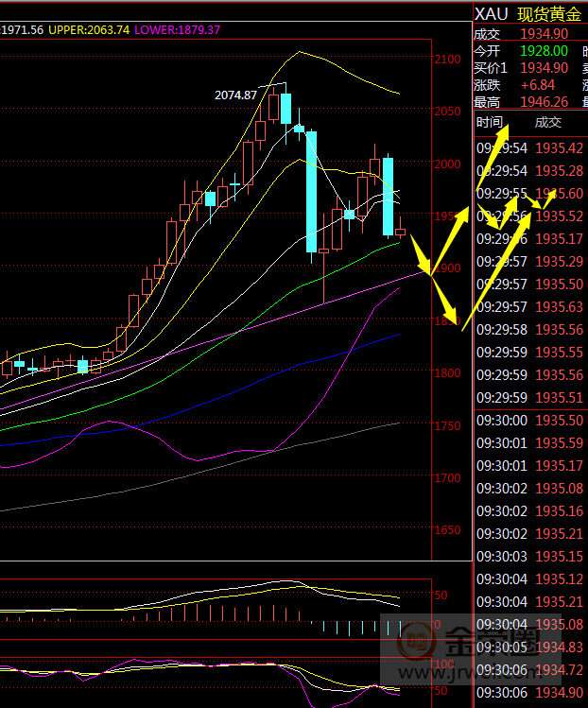Click the 金荣圈 watermark logo icon

[x=415, y=645]
